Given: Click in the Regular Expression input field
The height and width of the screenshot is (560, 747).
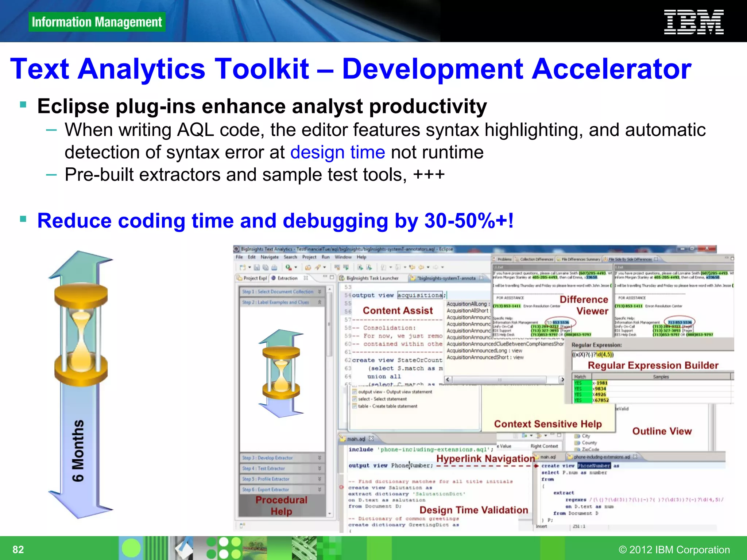Looking at the screenshot, I should 649,355.
